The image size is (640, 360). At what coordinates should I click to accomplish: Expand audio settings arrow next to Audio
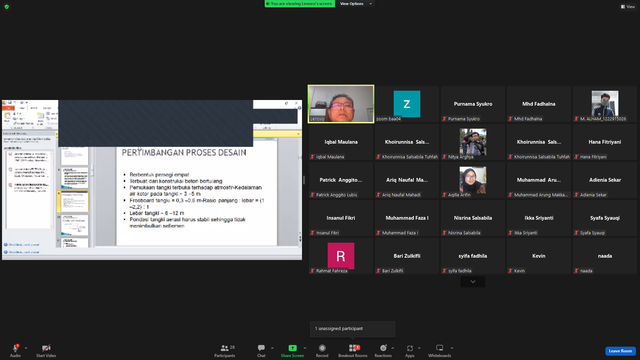tap(26, 348)
